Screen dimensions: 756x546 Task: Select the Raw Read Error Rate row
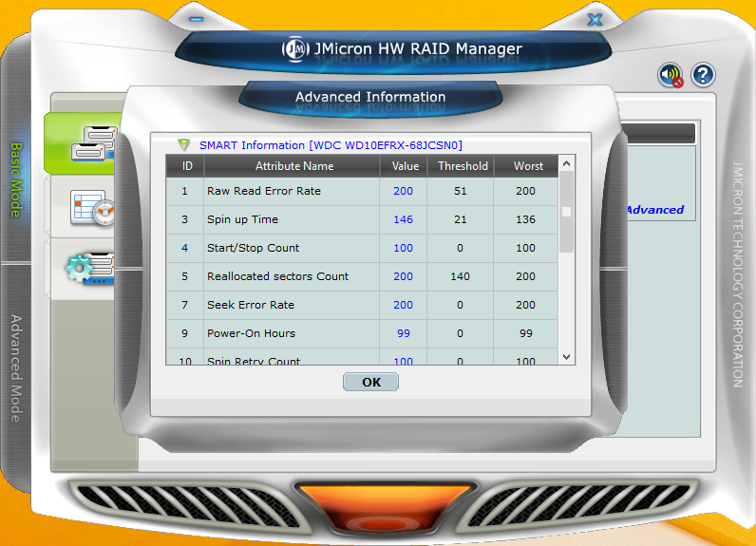(362, 191)
